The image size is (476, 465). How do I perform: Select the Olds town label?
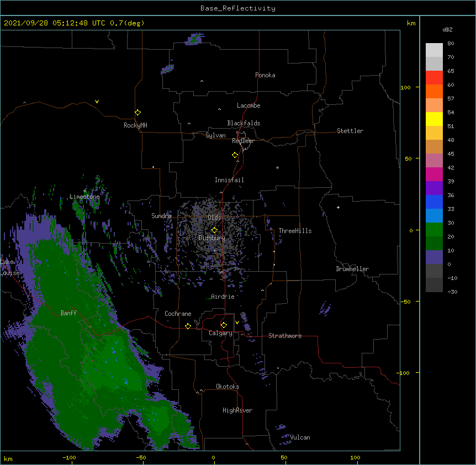pyautogui.click(x=214, y=218)
